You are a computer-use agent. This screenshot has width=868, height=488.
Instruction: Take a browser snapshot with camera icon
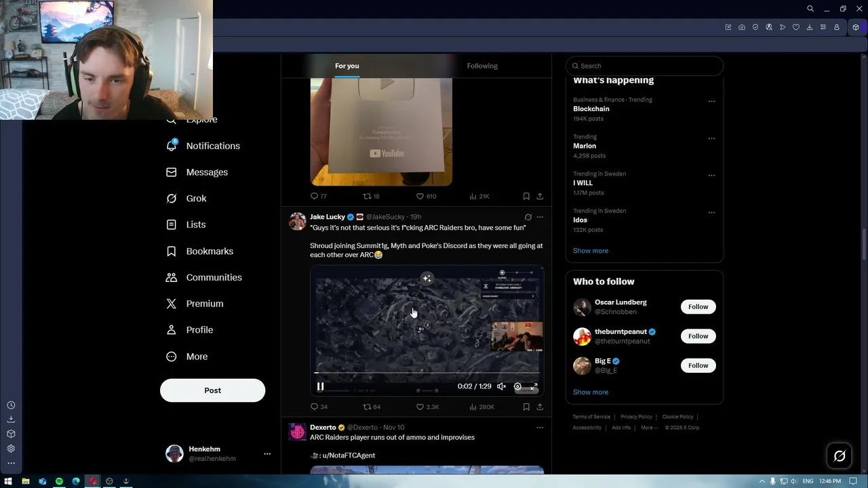tap(742, 27)
